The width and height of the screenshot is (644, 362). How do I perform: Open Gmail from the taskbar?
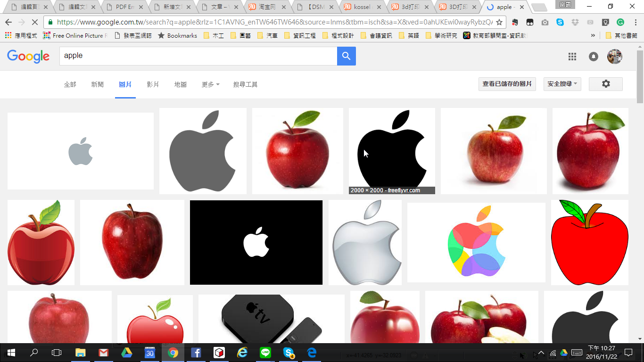coord(103,353)
